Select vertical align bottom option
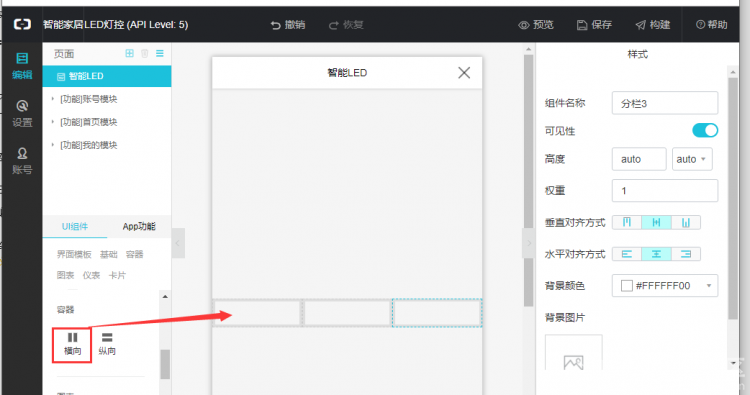The width and height of the screenshot is (750, 395). [x=686, y=222]
